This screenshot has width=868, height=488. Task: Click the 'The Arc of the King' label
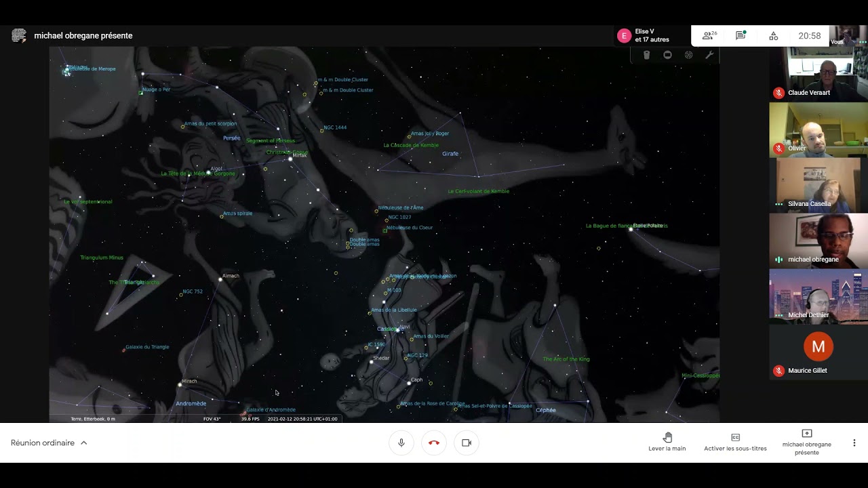coord(566,359)
